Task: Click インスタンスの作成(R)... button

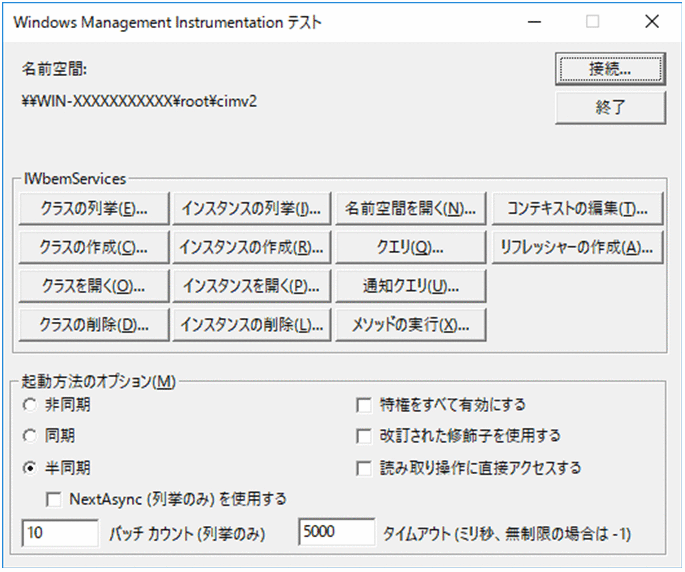Action: (252, 247)
